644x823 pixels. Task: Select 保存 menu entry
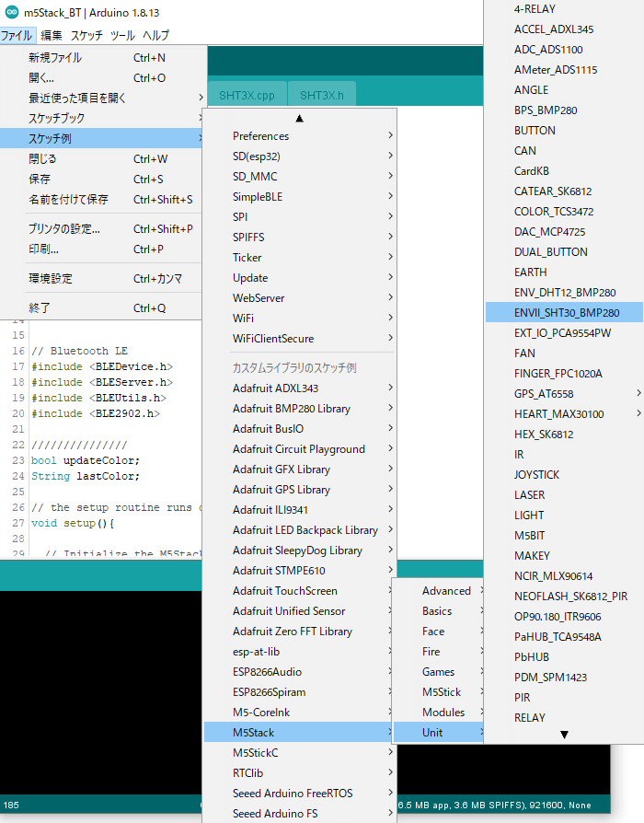click(100, 180)
